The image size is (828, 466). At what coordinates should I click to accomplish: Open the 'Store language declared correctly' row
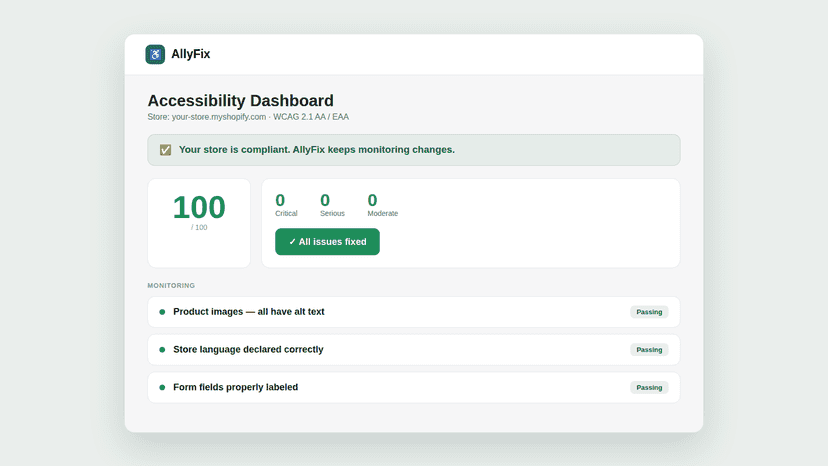pos(414,350)
